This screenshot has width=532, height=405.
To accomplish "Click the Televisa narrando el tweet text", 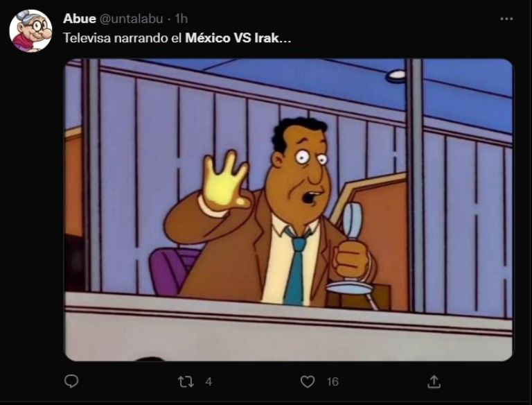I will pos(123,38).
